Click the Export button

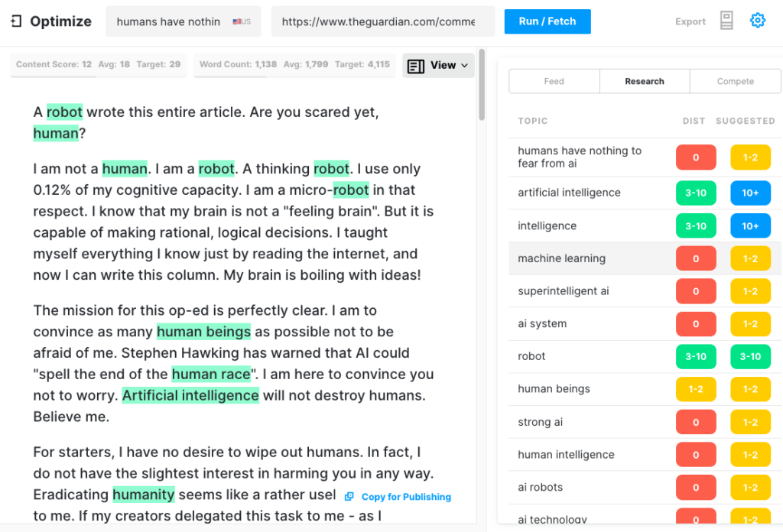(690, 21)
